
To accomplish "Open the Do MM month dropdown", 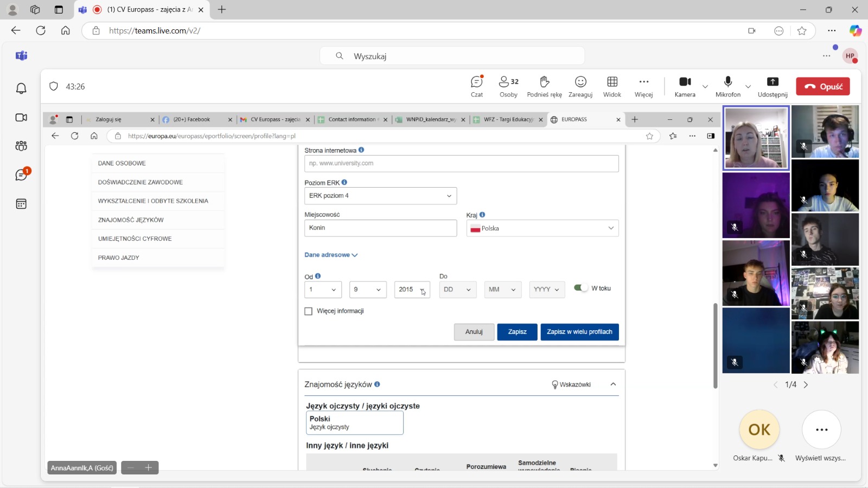I will [x=502, y=290].
